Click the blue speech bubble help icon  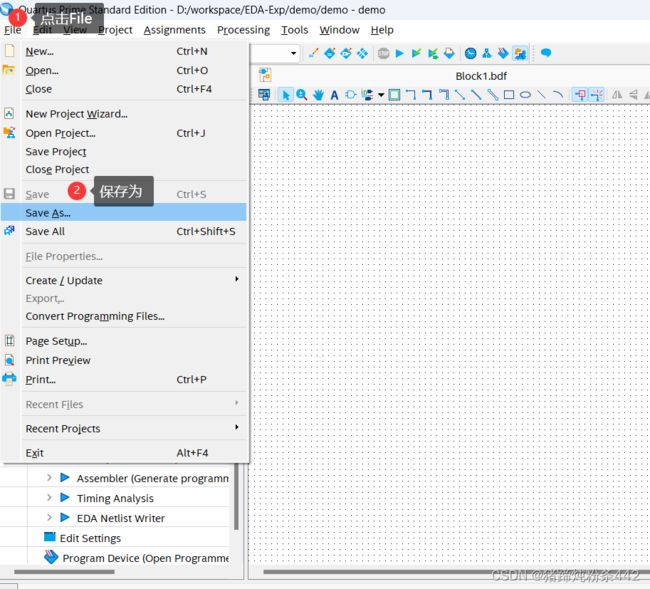click(546, 53)
